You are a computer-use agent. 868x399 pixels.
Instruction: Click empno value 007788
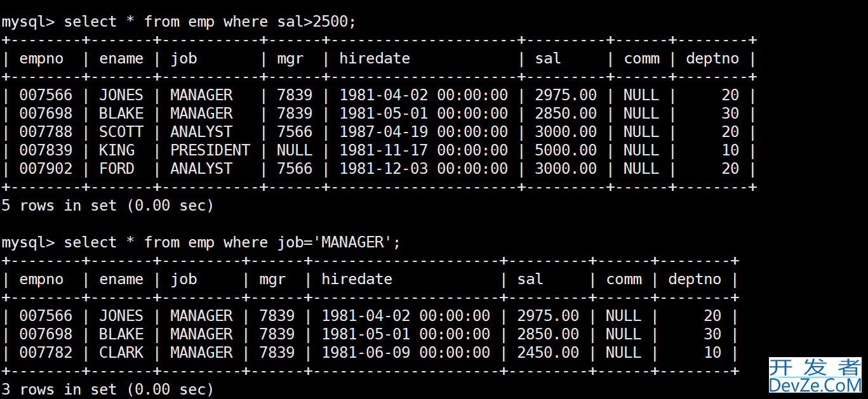tap(46, 132)
